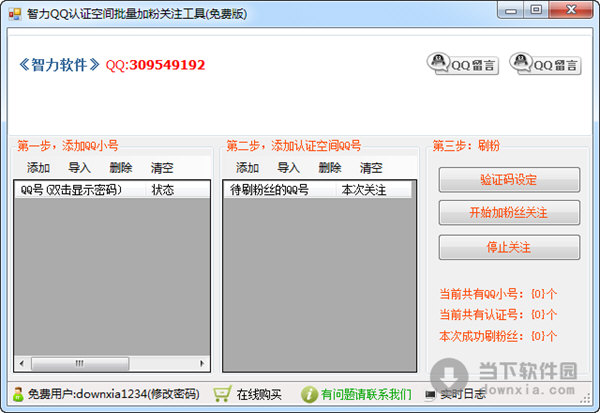Click 当前共有QQ小号:{0}个 counter

click(x=498, y=294)
